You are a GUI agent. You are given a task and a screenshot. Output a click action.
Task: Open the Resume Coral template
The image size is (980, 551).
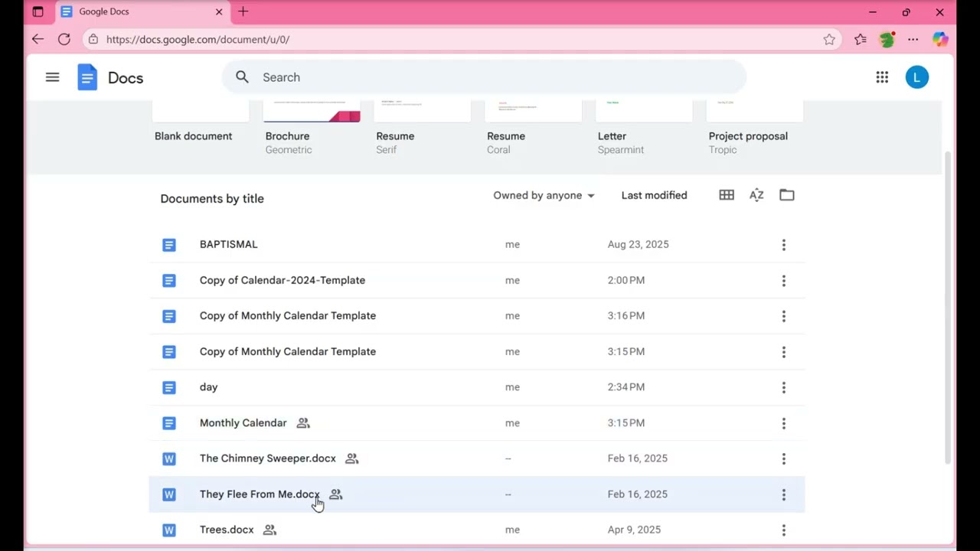534,127
